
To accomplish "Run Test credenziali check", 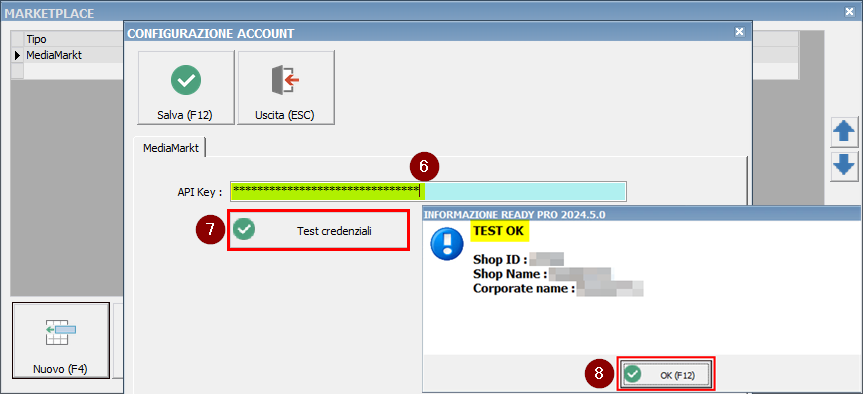I will click(319, 231).
